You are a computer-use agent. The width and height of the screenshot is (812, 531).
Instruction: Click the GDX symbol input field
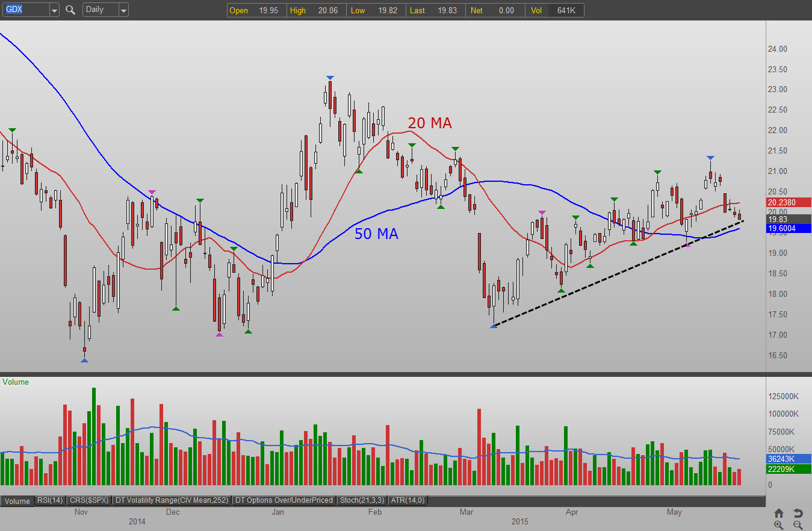click(25, 10)
